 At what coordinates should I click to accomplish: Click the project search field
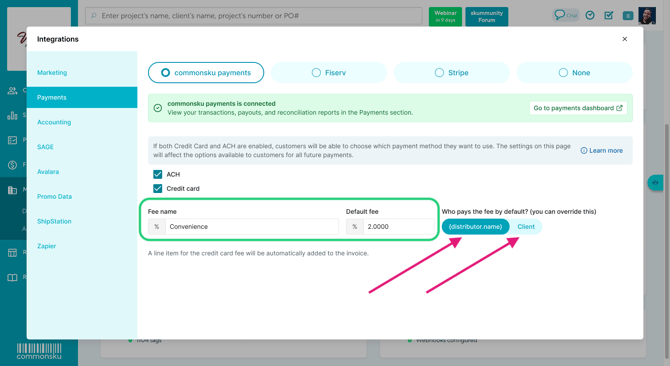[254, 16]
